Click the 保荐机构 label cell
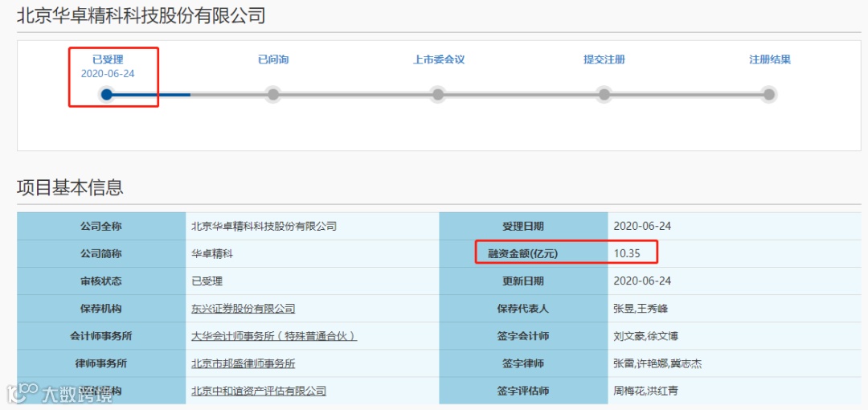This screenshot has width=868, height=410. pos(101,309)
